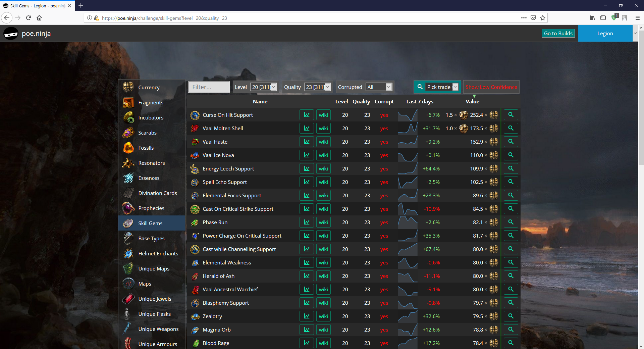Click Energy Leech Support gem name

click(228, 168)
